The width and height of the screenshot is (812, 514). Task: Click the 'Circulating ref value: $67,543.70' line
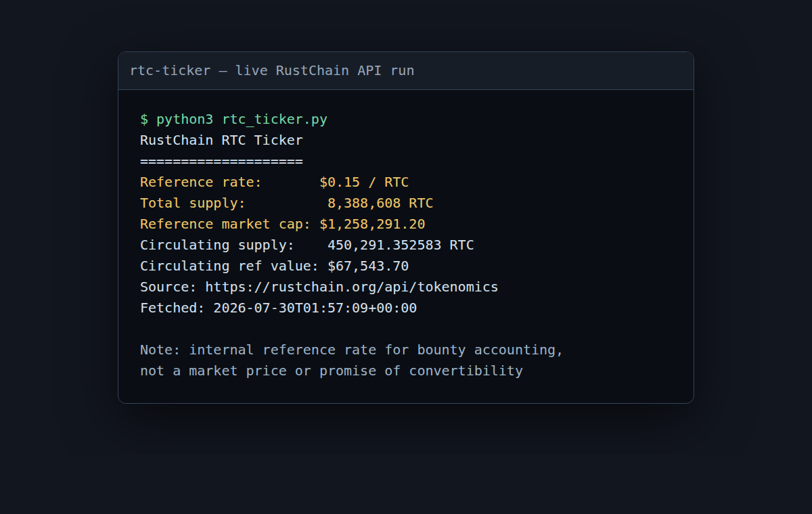pyautogui.click(x=274, y=266)
